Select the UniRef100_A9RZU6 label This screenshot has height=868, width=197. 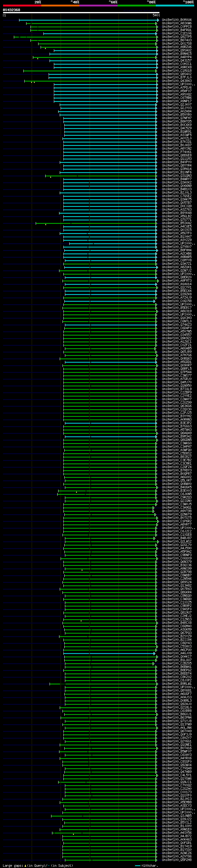[x=177, y=47]
